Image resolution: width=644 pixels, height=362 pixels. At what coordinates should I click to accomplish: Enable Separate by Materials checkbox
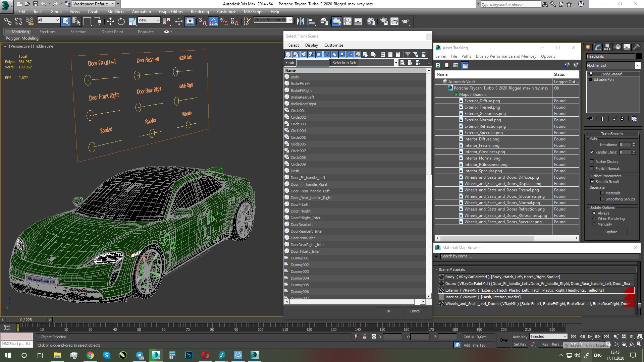602,193
